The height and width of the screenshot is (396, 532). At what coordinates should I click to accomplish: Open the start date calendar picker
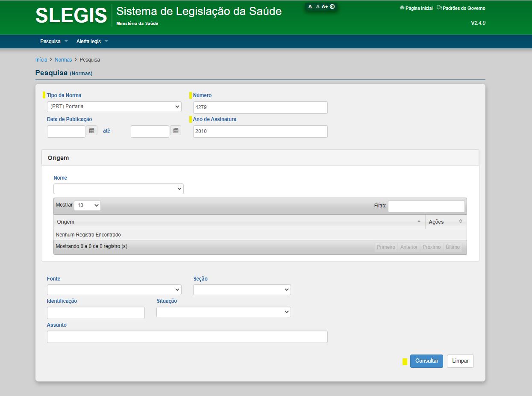(91, 130)
